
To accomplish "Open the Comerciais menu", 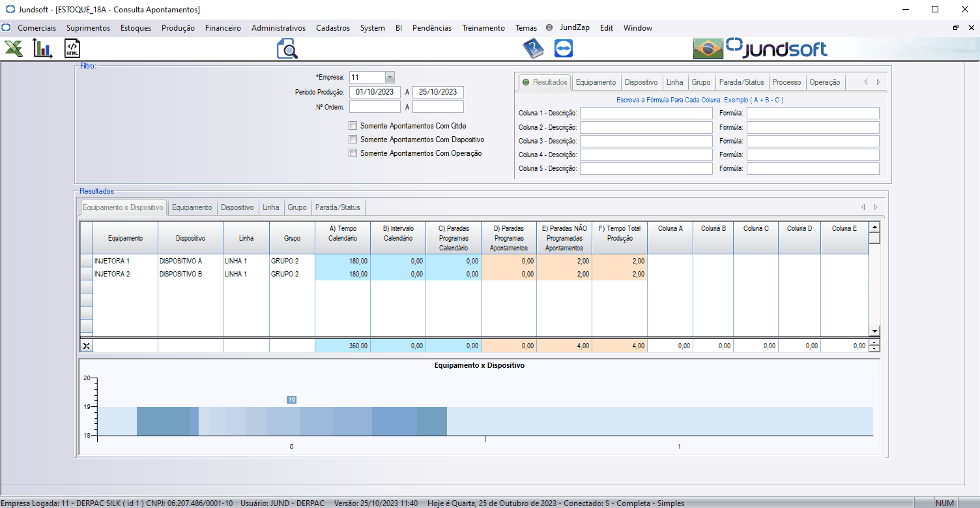I will click(36, 28).
